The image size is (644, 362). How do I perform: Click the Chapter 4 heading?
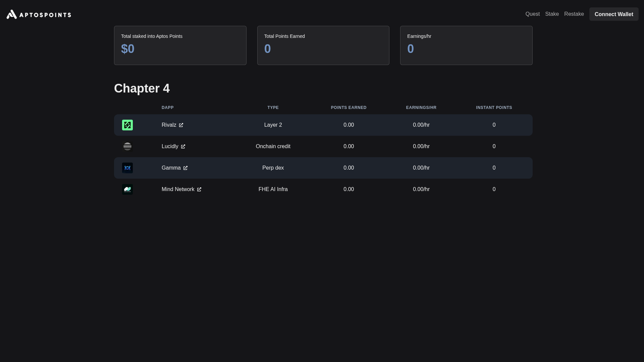click(x=142, y=88)
